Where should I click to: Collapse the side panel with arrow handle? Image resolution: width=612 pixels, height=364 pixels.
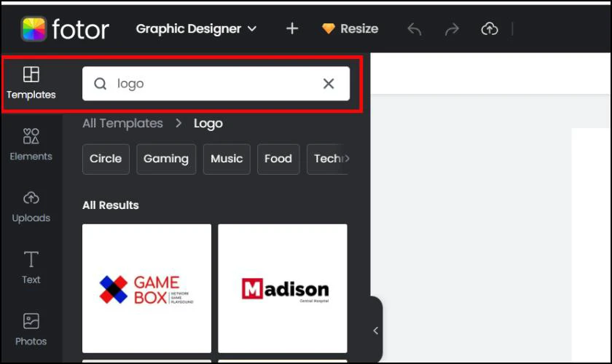(375, 331)
